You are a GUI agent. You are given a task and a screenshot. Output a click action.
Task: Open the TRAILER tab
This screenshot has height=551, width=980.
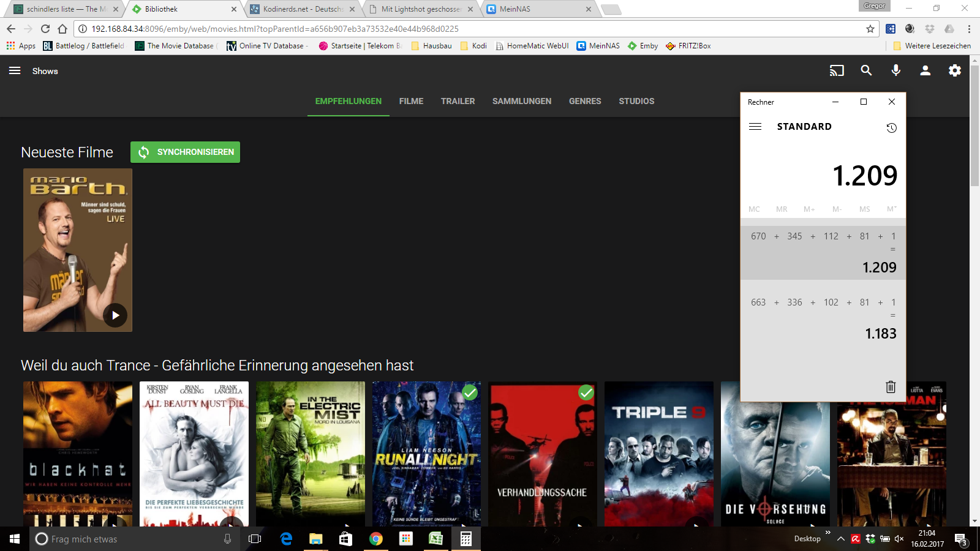(458, 101)
